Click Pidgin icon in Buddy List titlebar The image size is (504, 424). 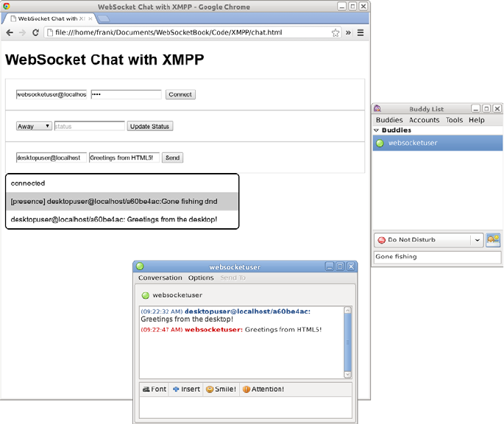coord(377,109)
